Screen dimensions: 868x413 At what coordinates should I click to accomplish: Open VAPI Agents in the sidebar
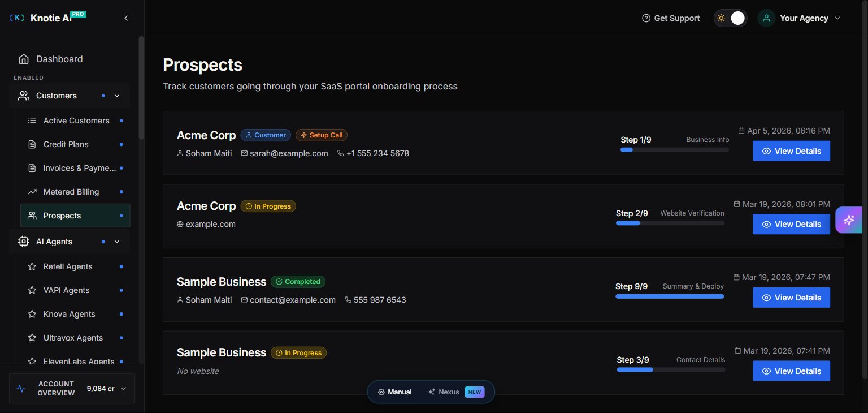click(75, 290)
